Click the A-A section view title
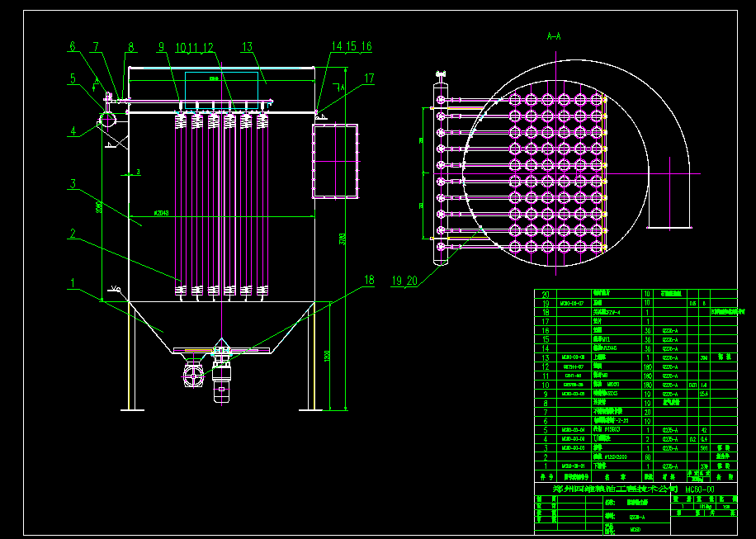 tap(554, 36)
